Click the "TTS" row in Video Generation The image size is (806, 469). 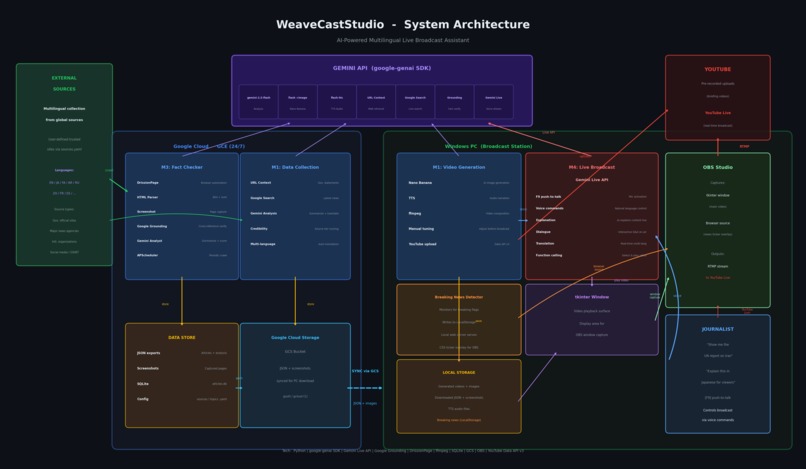click(459, 198)
